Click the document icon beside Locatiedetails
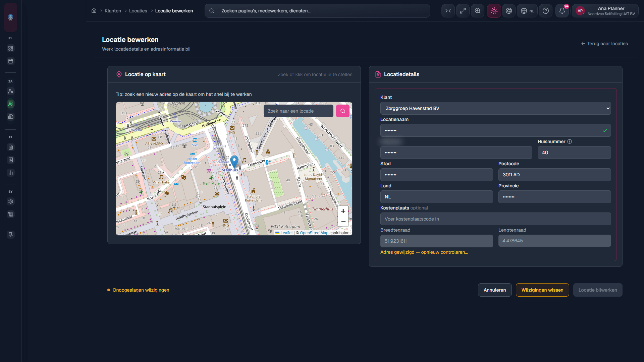The image size is (644, 362). click(378, 74)
